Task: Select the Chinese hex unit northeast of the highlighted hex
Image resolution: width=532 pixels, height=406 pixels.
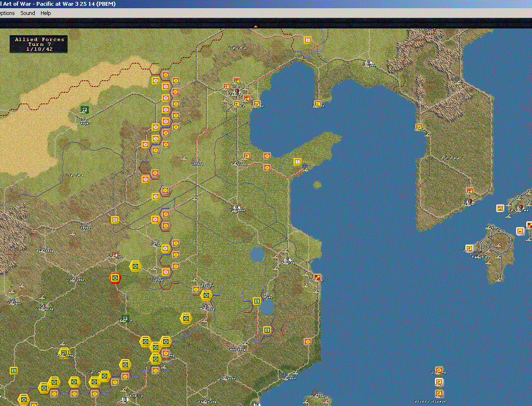Action: 135,266
